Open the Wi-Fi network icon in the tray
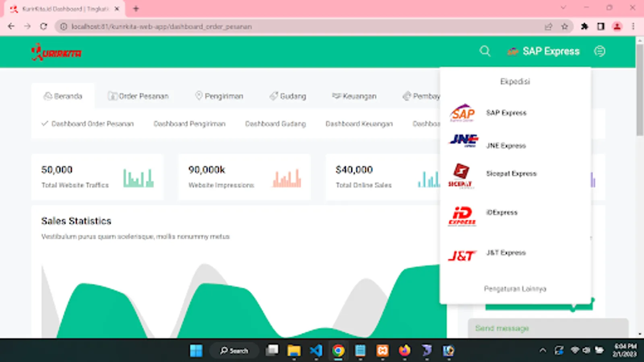 [x=575, y=350]
